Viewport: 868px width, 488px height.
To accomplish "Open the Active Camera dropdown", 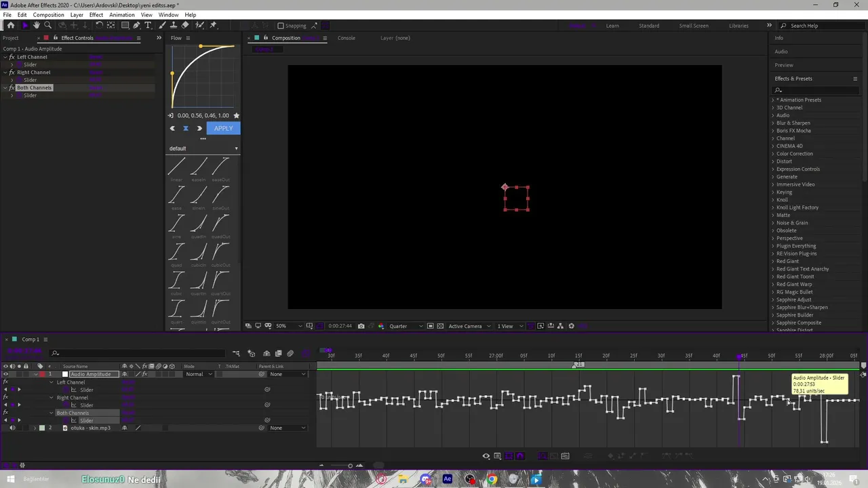I will (x=469, y=326).
